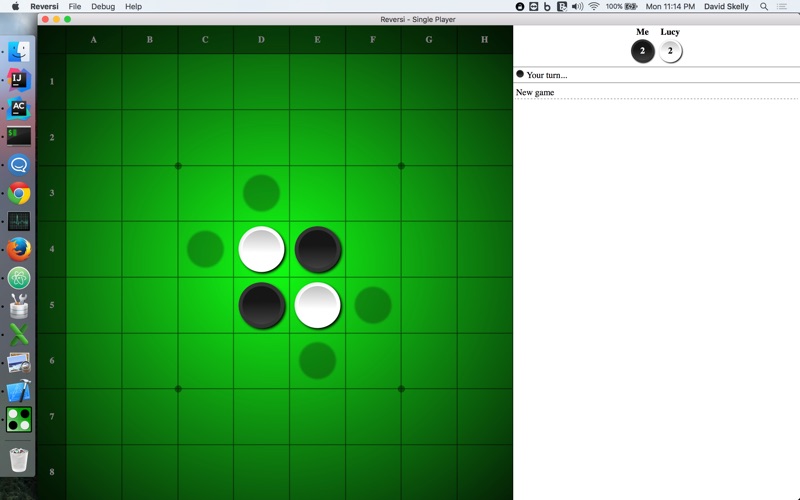Launch Google Chrome from the Dock
Image resolution: width=800 pixels, height=500 pixels.
pos(19,193)
